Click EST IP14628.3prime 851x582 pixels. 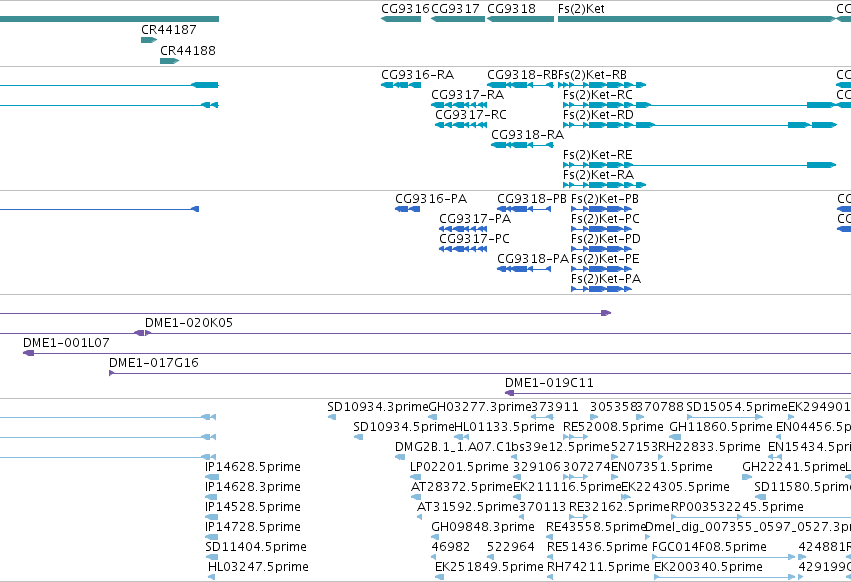coord(211,497)
